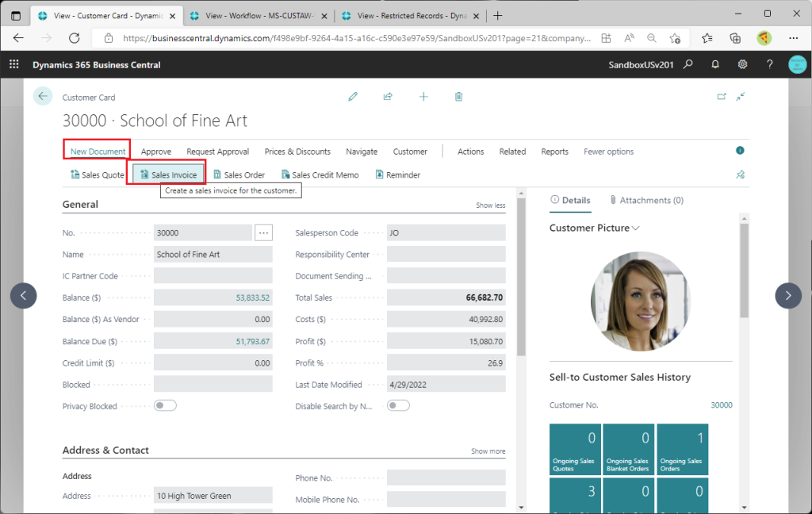This screenshot has height=514, width=812.
Task: Open the Customer menu
Action: [x=410, y=152]
